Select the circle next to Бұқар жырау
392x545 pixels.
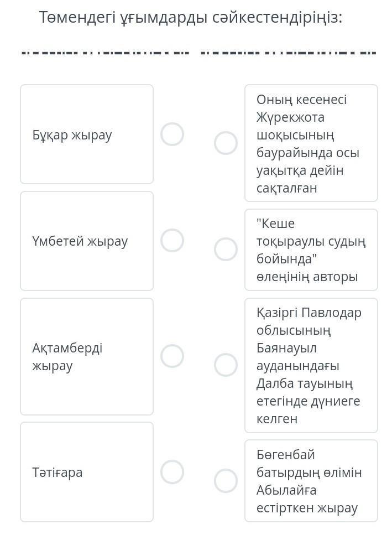pyautogui.click(x=172, y=134)
